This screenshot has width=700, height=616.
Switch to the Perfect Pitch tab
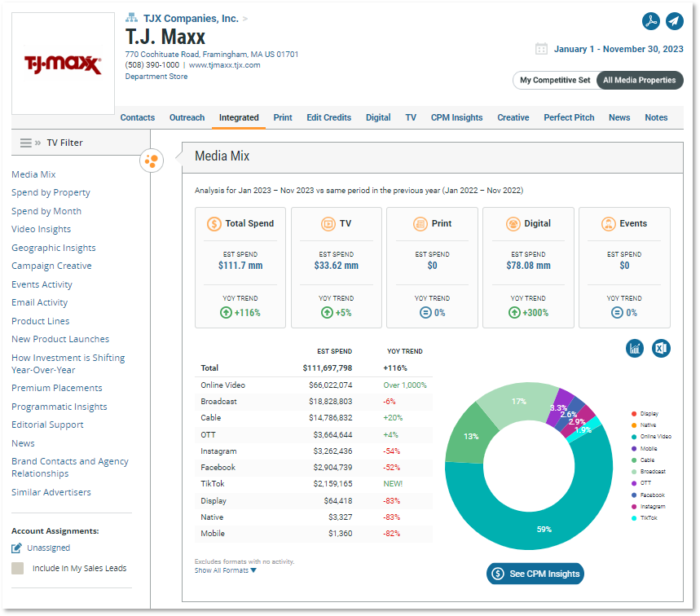(x=569, y=117)
